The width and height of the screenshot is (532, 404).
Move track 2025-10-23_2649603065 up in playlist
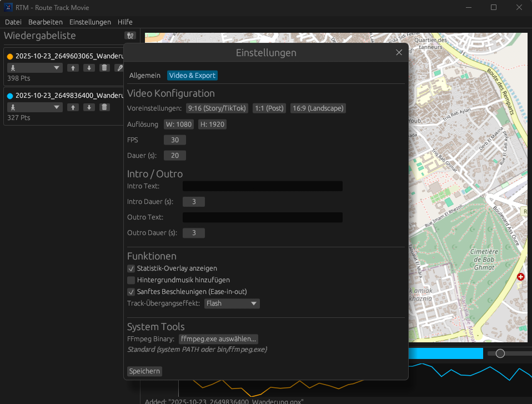click(73, 67)
